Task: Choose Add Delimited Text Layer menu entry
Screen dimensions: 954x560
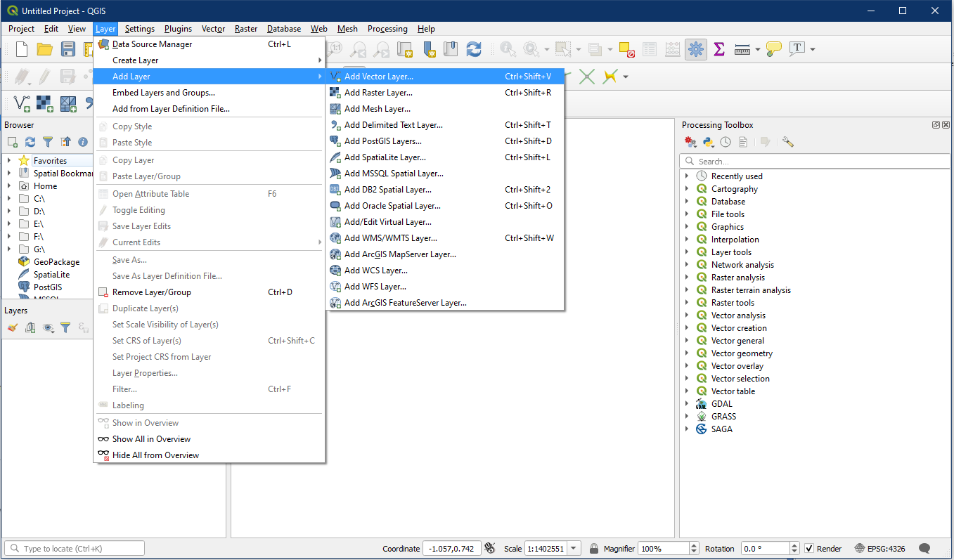Action: point(393,125)
